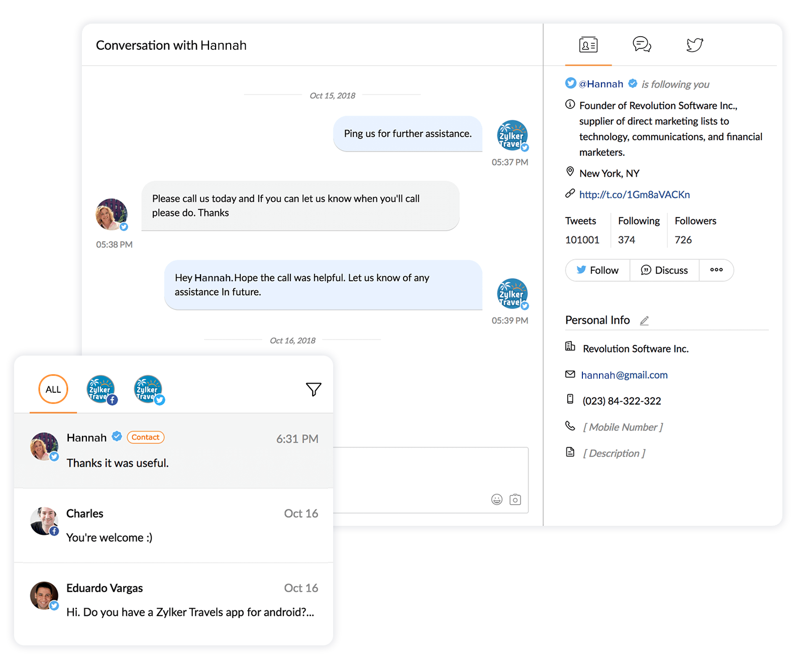Open the contact card profile tab
The width and height of the screenshot is (804, 672).
[588, 45]
